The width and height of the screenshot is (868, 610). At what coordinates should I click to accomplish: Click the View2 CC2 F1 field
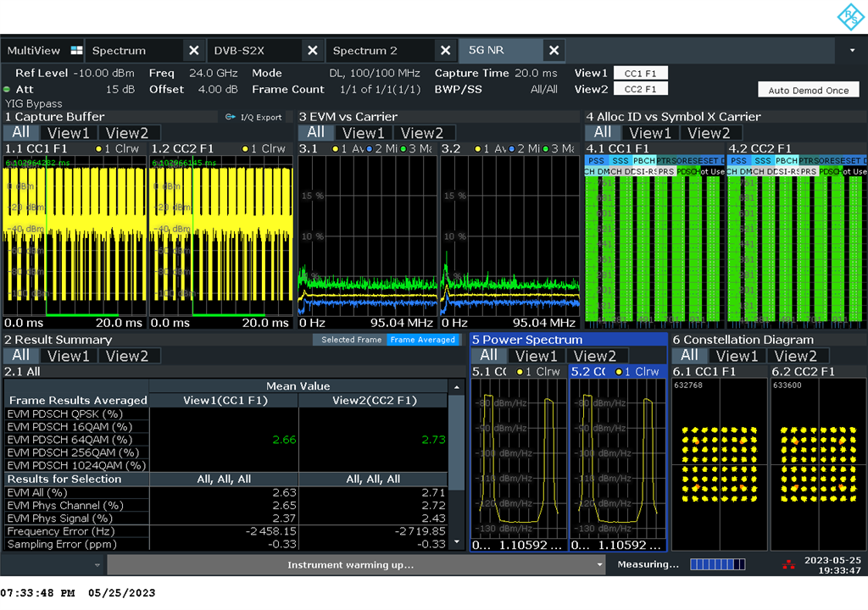pos(641,89)
